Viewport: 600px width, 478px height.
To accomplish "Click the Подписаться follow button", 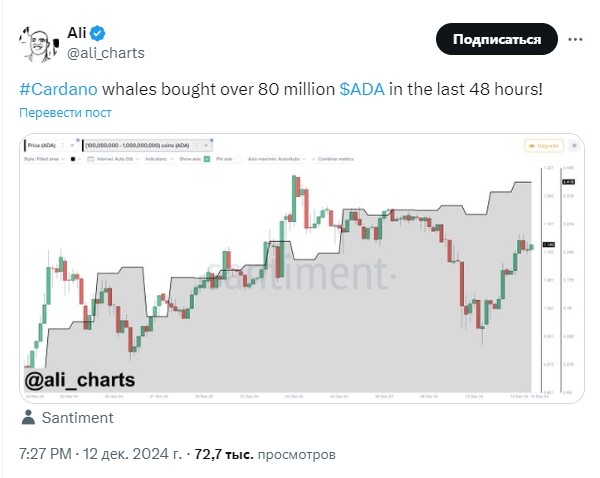I will pyautogui.click(x=497, y=39).
